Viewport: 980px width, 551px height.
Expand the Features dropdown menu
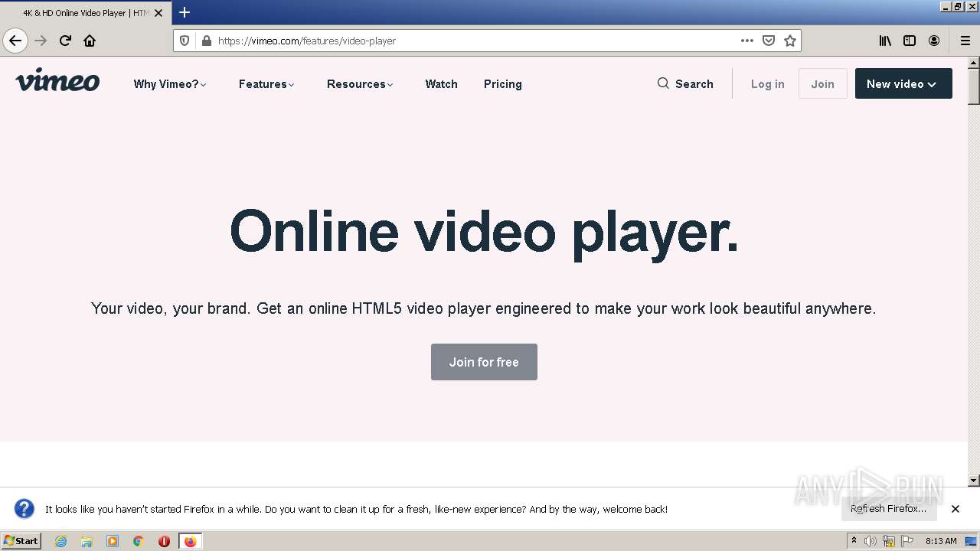[266, 84]
